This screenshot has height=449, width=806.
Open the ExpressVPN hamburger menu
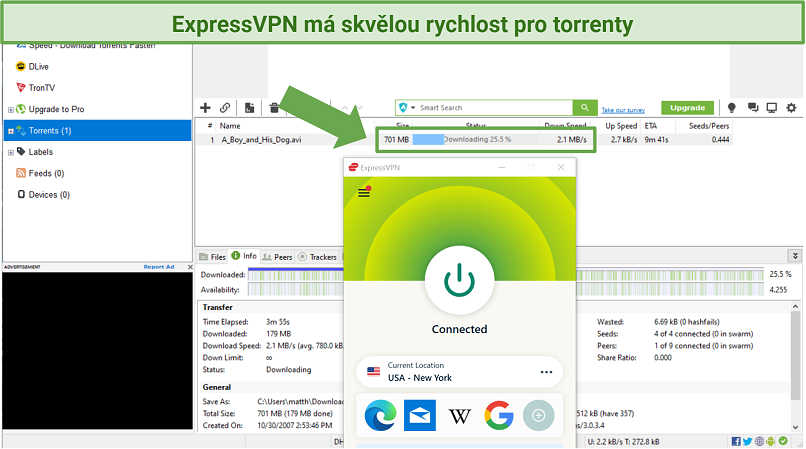pyautogui.click(x=364, y=192)
